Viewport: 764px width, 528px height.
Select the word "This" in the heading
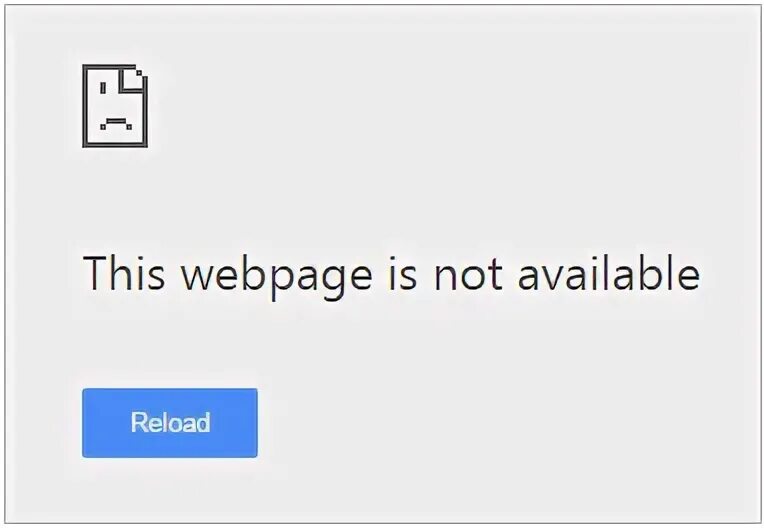click(x=124, y=272)
